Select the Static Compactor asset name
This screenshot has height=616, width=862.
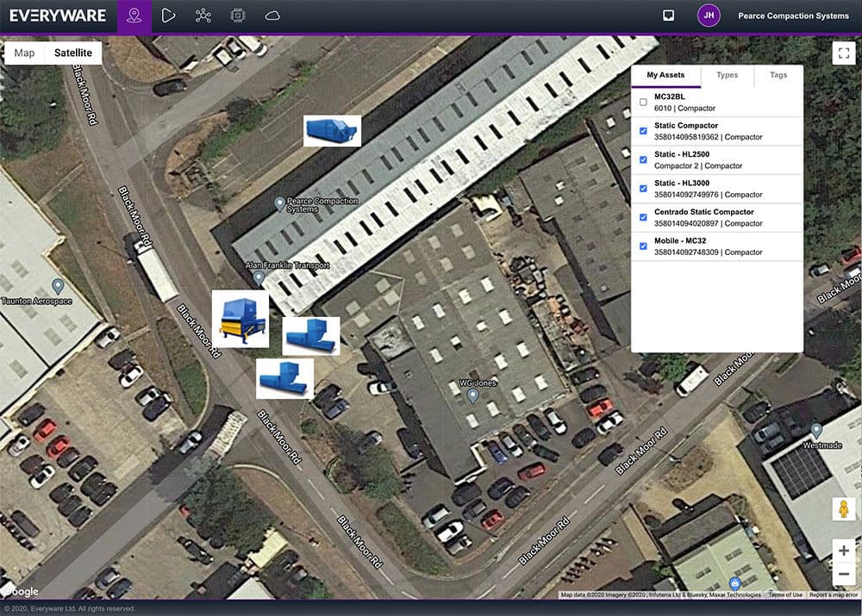point(686,125)
